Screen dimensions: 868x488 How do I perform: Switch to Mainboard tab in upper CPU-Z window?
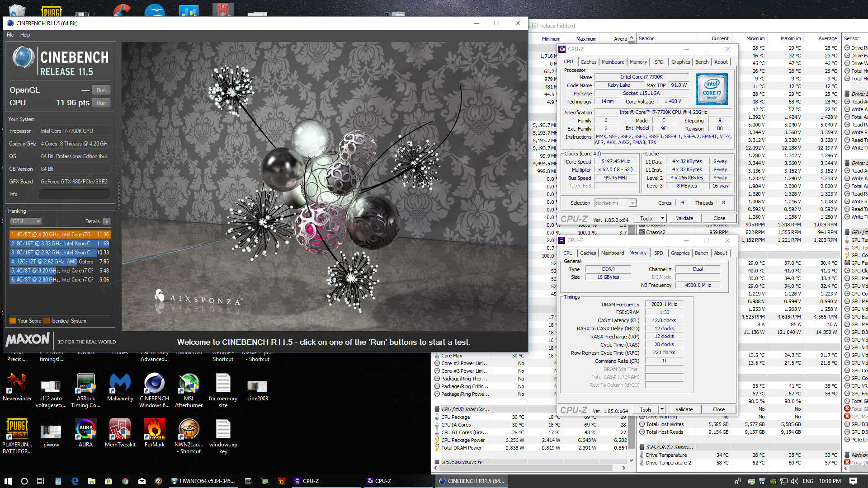pyautogui.click(x=613, y=62)
